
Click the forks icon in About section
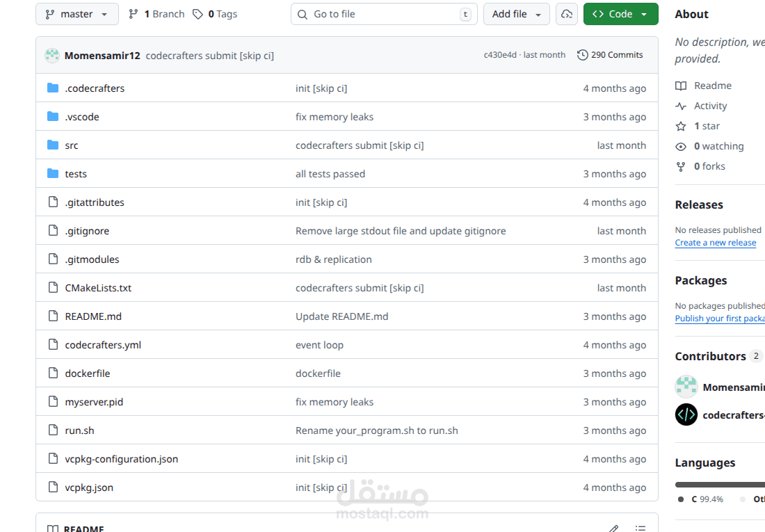pyautogui.click(x=681, y=166)
